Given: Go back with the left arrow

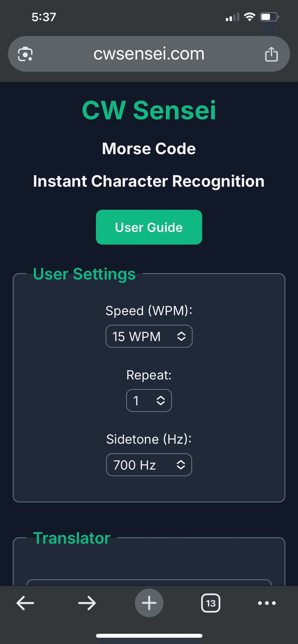Looking at the screenshot, I should pos(25,603).
